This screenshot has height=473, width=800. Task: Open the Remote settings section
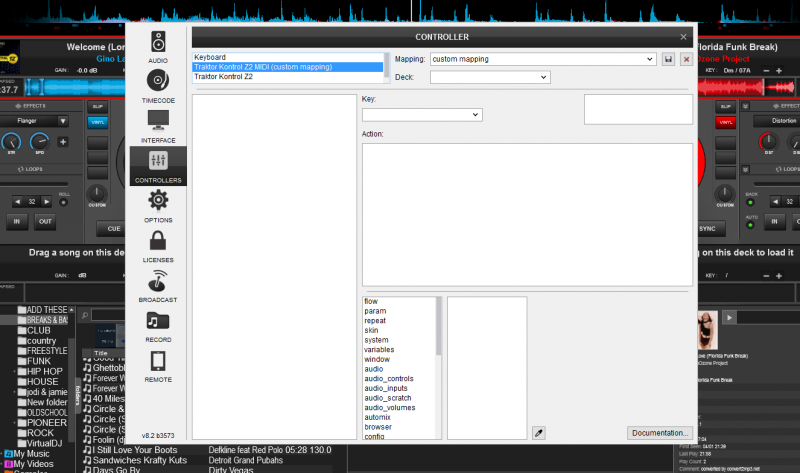158,365
